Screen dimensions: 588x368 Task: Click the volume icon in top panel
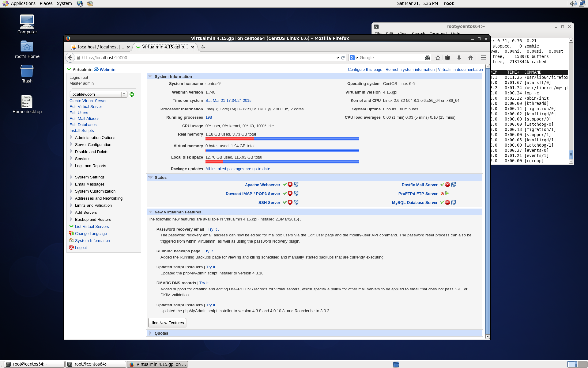[x=573, y=4]
